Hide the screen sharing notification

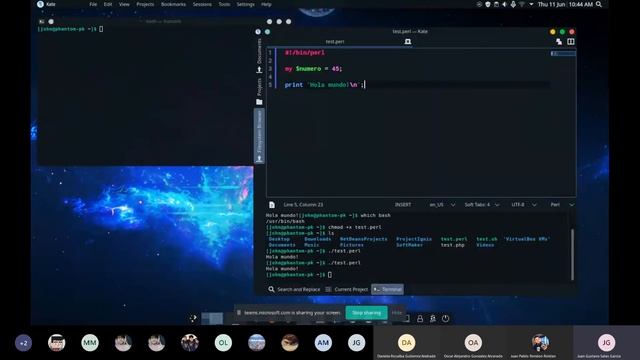397,313
